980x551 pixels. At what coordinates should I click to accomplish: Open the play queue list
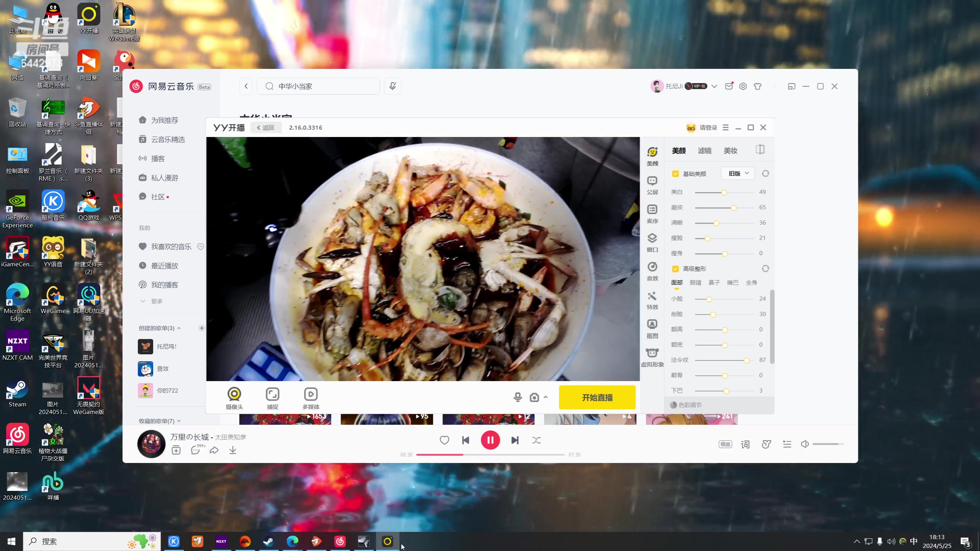pos(787,444)
